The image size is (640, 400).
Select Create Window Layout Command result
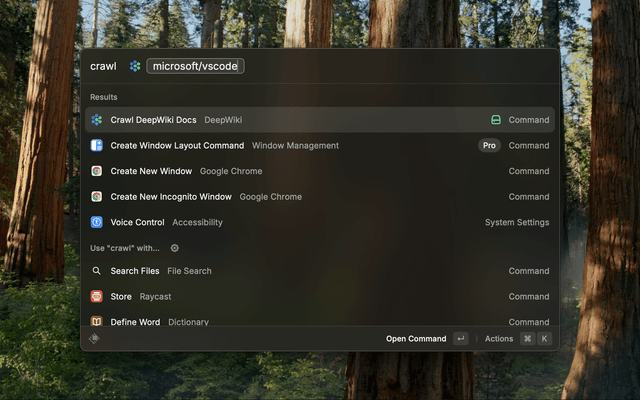click(x=300, y=145)
